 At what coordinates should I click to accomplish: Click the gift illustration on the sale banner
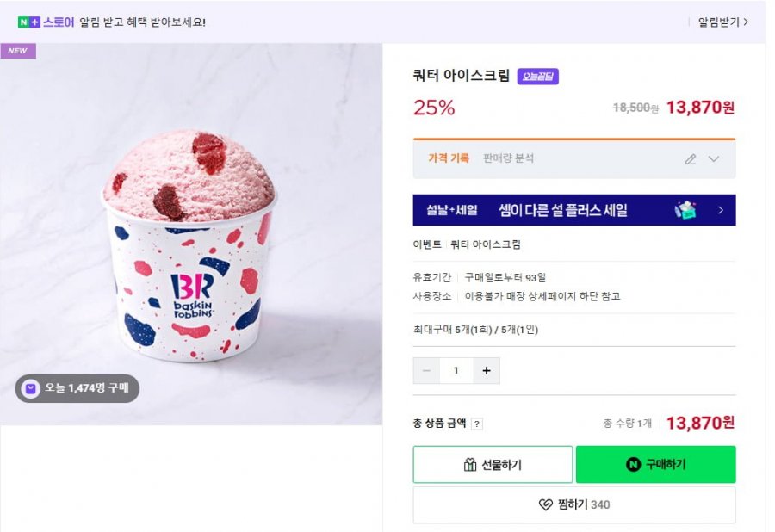pos(686,210)
